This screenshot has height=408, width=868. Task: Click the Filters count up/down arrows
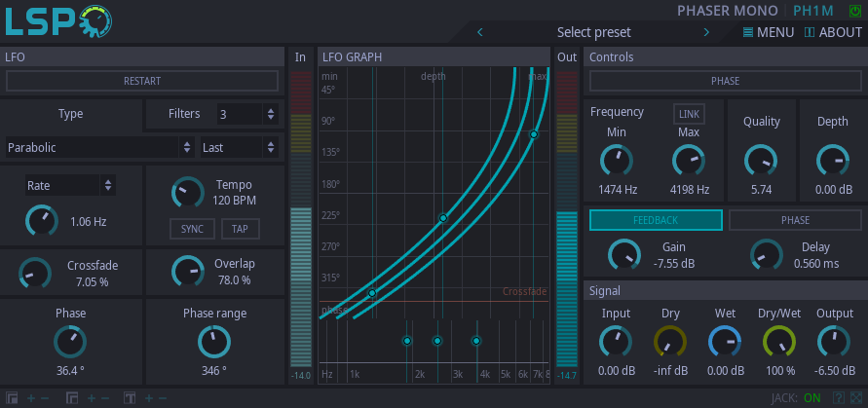pos(271,115)
